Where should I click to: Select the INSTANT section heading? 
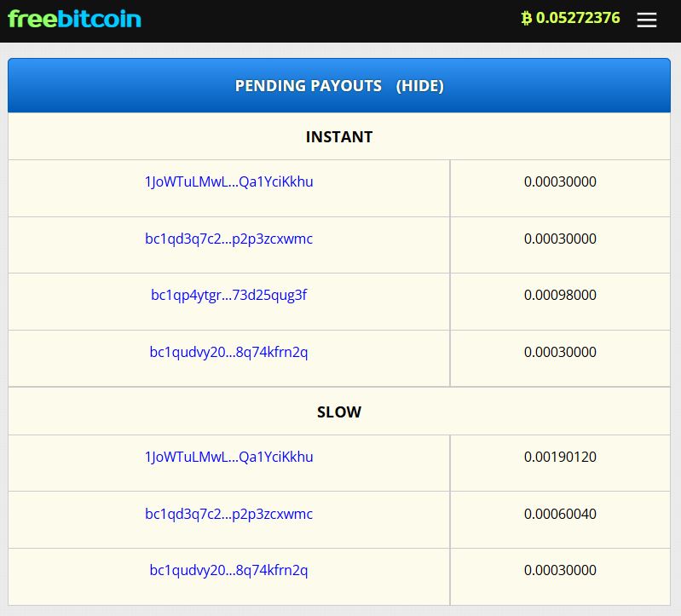coord(338,136)
